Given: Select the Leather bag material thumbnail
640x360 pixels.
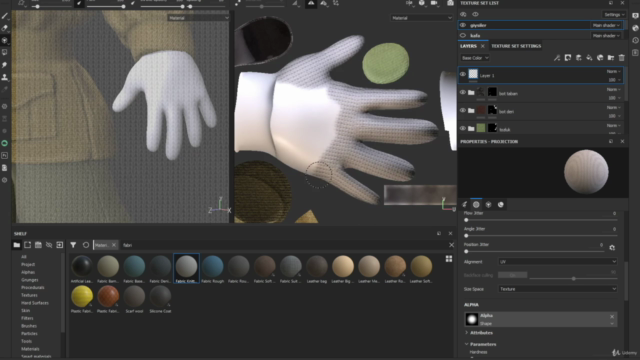Looking at the screenshot, I should [x=317, y=269].
